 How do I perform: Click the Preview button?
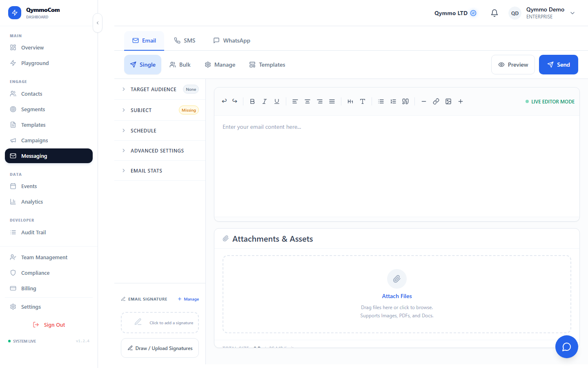(513, 65)
